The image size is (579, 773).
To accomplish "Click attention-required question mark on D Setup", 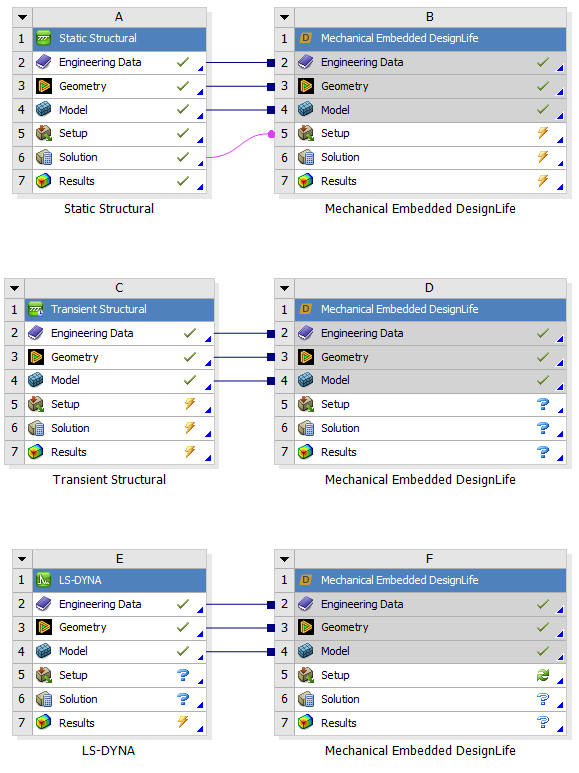I will point(543,404).
